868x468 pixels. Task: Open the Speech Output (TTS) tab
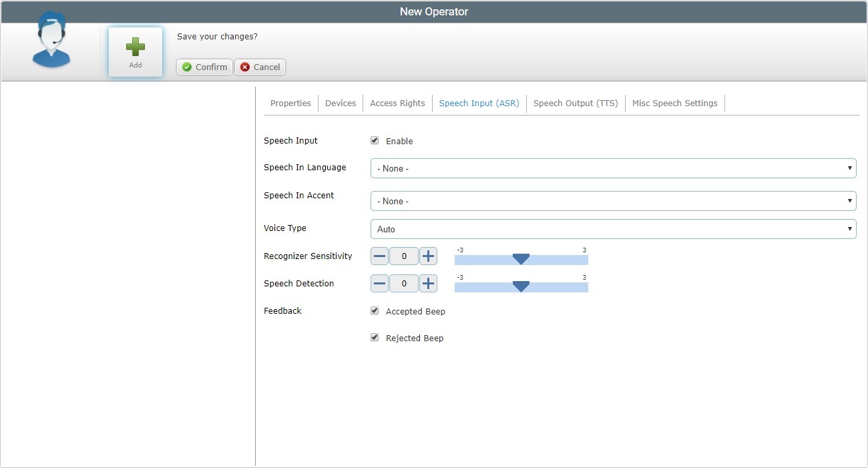point(575,103)
